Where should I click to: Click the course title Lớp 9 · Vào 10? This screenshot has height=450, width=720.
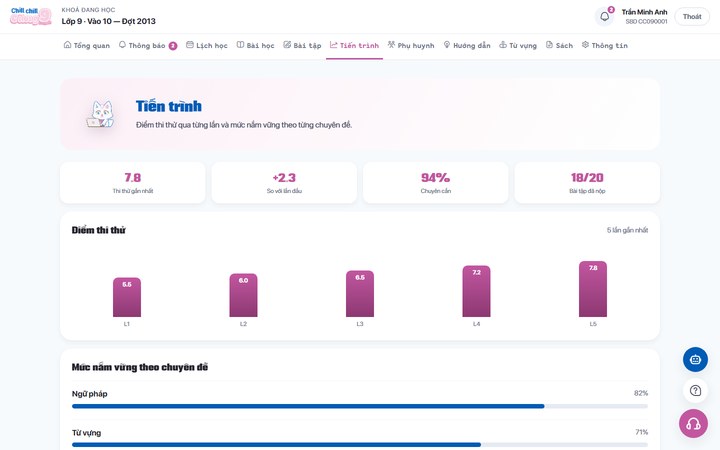pyautogui.click(x=108, y=21)
